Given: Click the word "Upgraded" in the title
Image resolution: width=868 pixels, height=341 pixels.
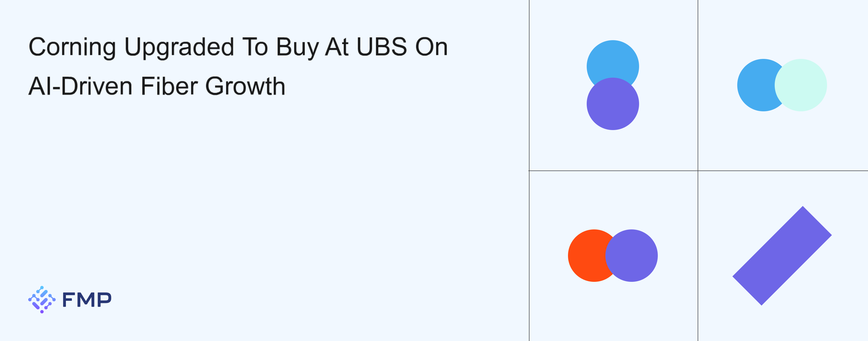Looking at the screenshot, I should pyautogui.click(x=179, y=48).
